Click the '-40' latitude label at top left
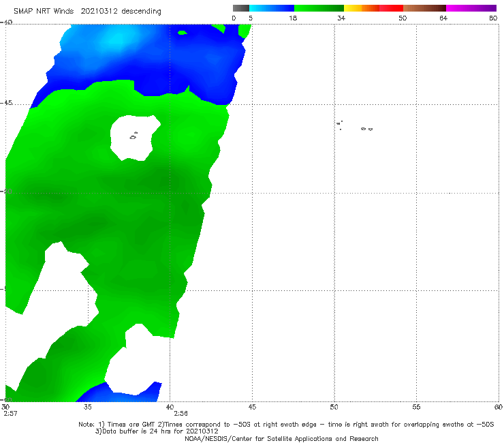504x443 pixels. [x=6, y=22]
